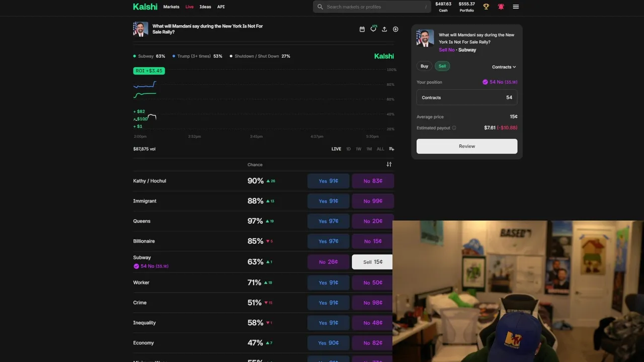The width and height of the screenshot is (644, 362).
Task: Click Yes 91¢ for Inequality
Action: point(328,323)
